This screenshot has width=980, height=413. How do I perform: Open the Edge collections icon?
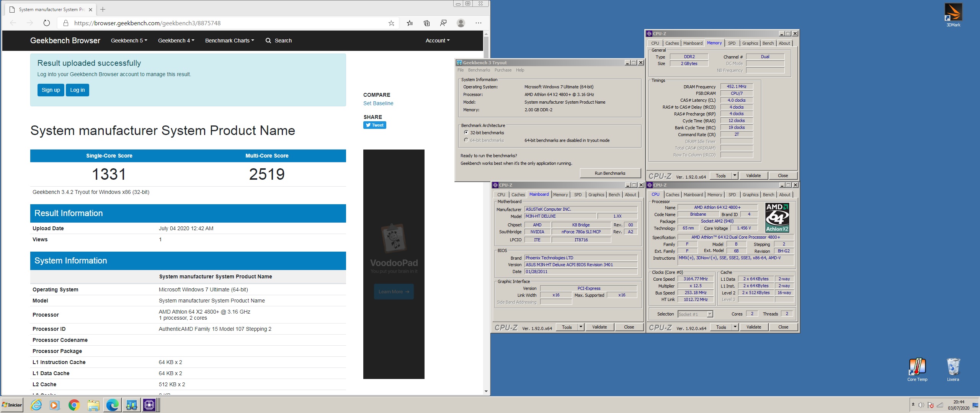coord(426,23)
